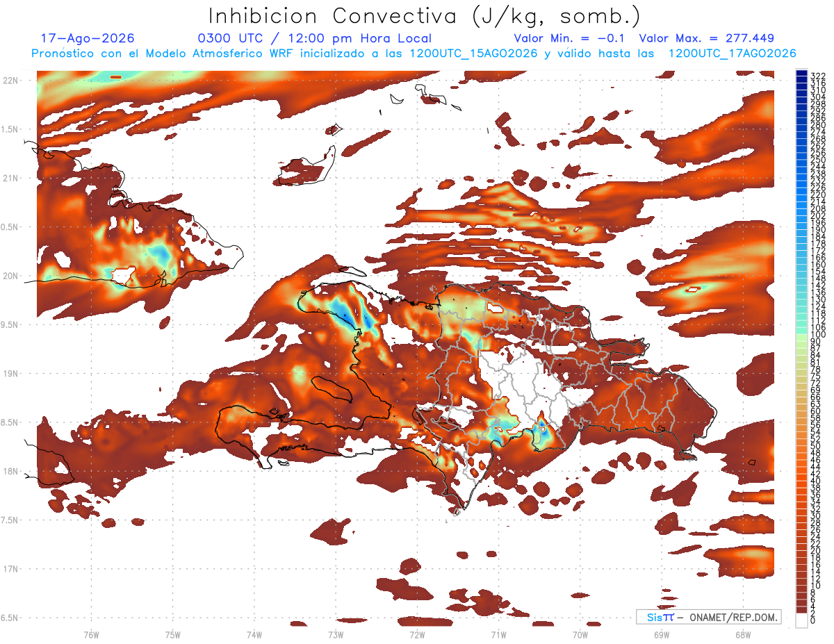
Task: Click the colorbar value "100"
Action: pyautogui.click(x=818, y=335)
